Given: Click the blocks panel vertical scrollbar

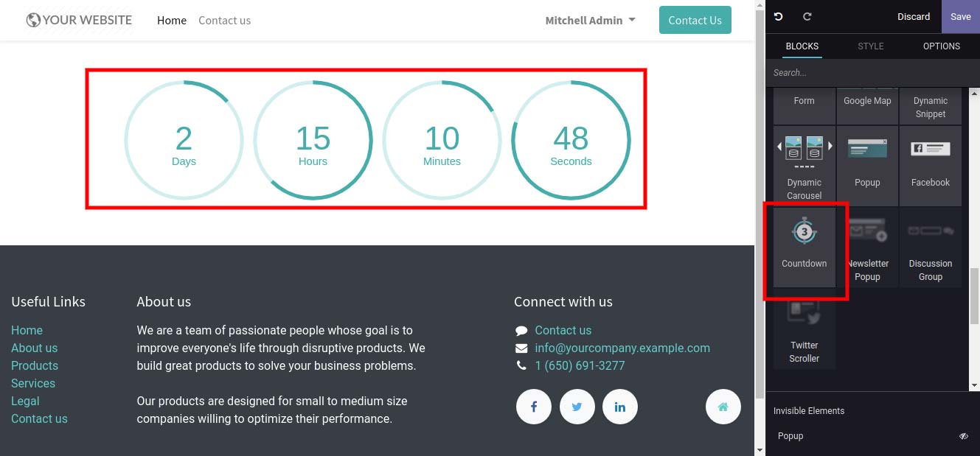Looking at the screenshot, I should click(x=975, y=295).
